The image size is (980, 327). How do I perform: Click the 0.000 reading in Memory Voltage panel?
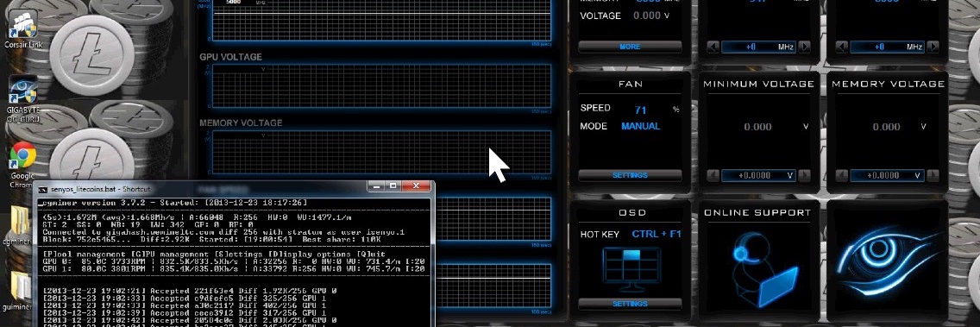point(886,127)
